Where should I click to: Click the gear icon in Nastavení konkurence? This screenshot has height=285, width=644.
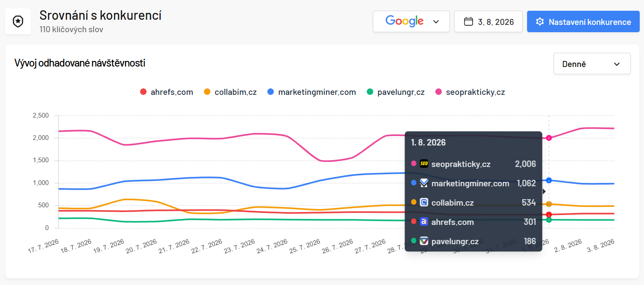[x=540, y=22]
